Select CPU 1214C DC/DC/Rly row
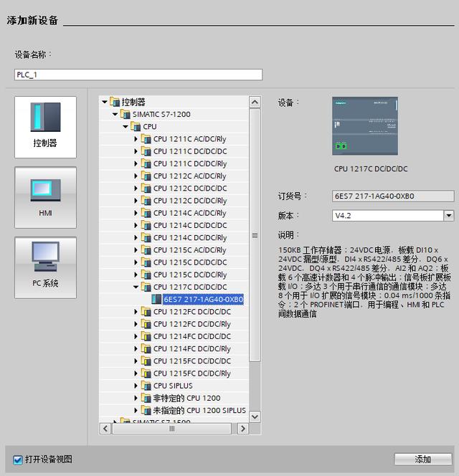 [x=190, y=238]
